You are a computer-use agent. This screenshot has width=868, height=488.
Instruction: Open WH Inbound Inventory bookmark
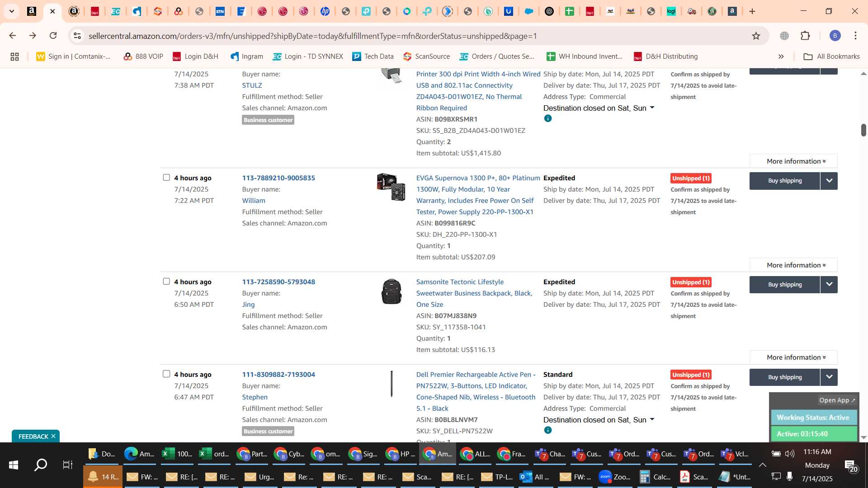point(585,56)
